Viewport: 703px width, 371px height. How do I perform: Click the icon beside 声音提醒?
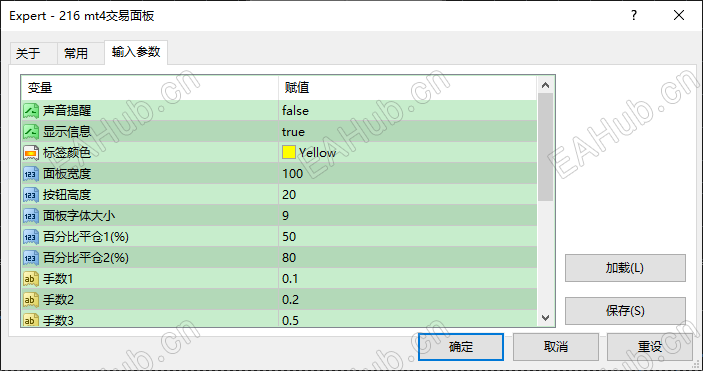(31, 110)
